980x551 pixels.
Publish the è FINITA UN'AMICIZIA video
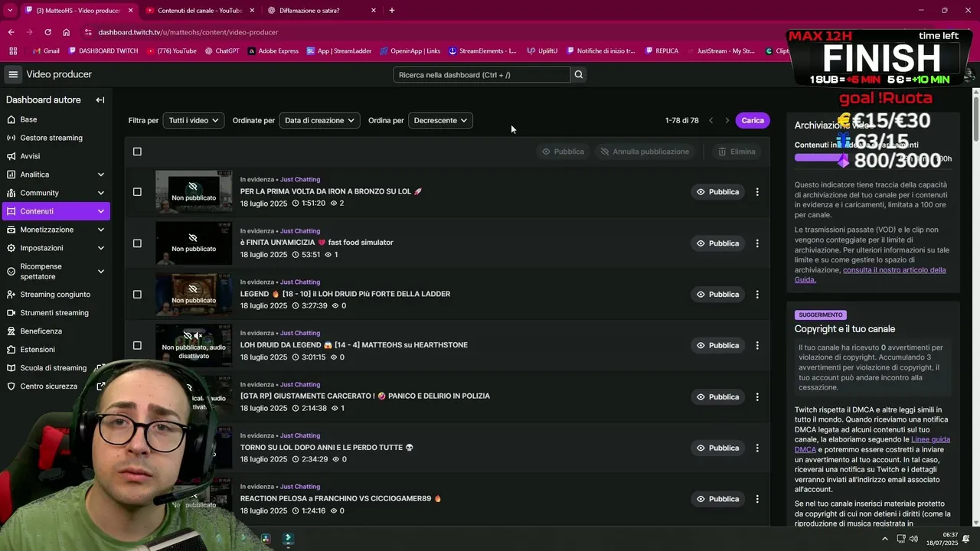[x=717, y=243]
